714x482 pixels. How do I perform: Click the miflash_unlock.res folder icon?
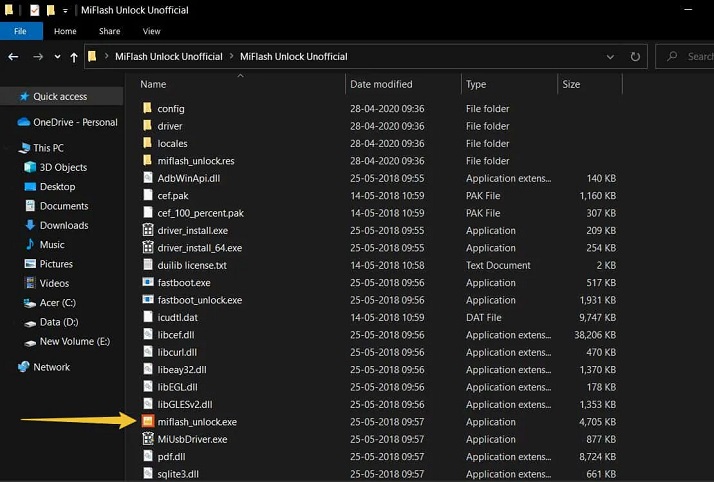coord(147,160)
